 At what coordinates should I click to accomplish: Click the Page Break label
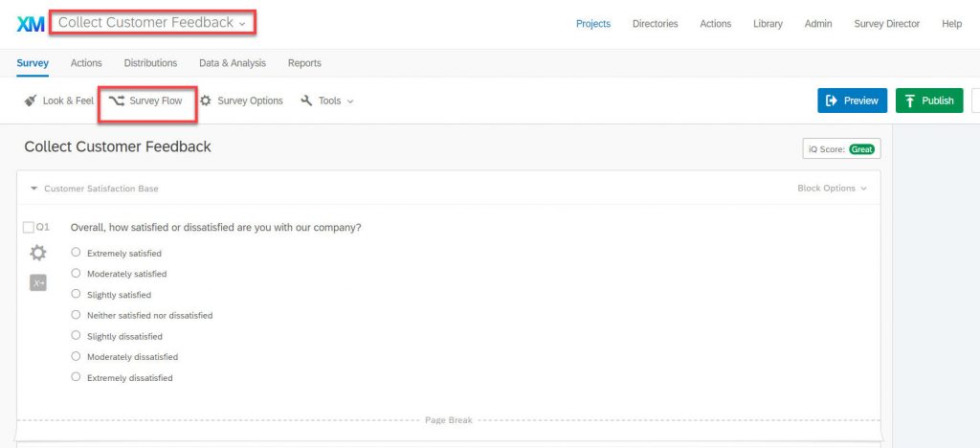pos(449,420)
